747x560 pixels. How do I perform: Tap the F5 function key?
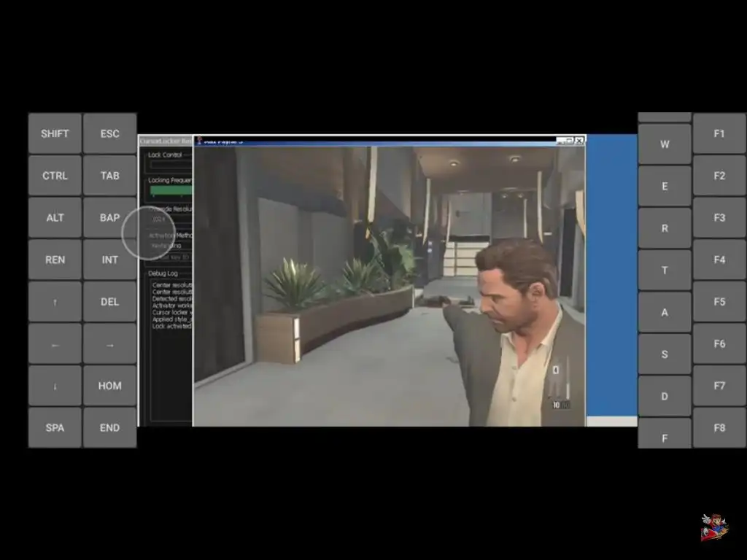tap(719, 302)
